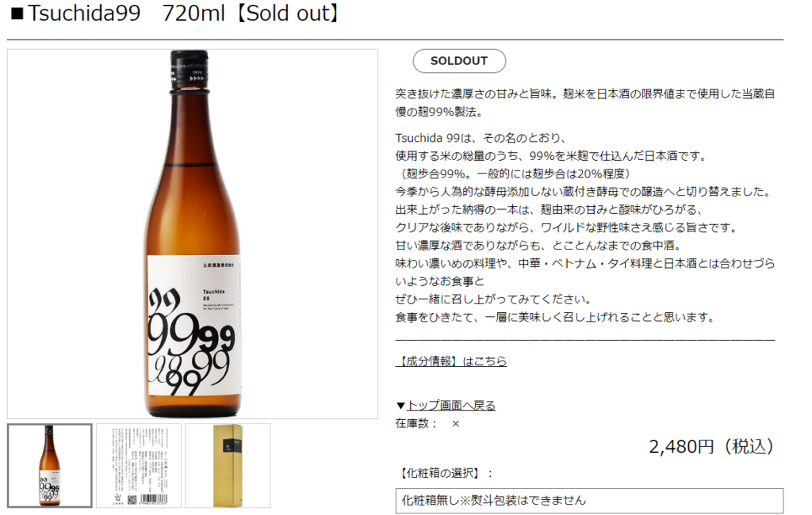
Task: Click the SOLDOUT badge button
Action: coord(459,61)
